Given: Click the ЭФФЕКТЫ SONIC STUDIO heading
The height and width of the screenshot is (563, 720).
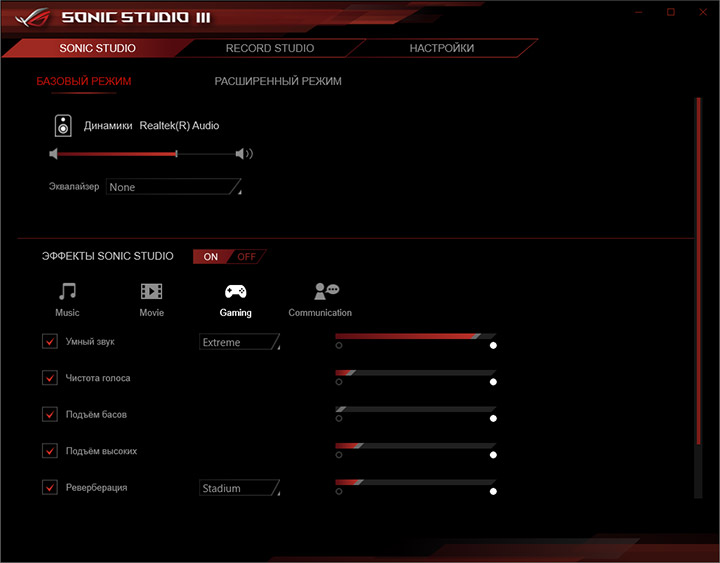Looking at the screenshot, I should pyautogui.click(x=107, y=256).
